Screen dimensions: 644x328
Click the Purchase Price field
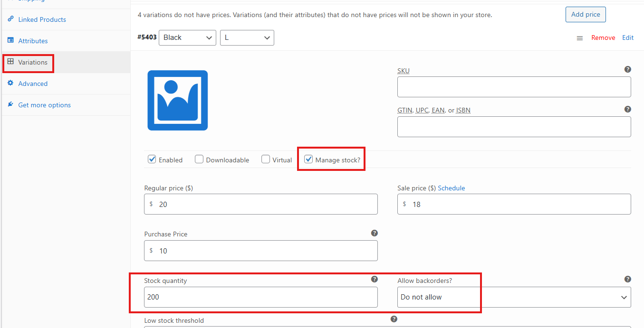pyautogui.click(x=261, y=251)
